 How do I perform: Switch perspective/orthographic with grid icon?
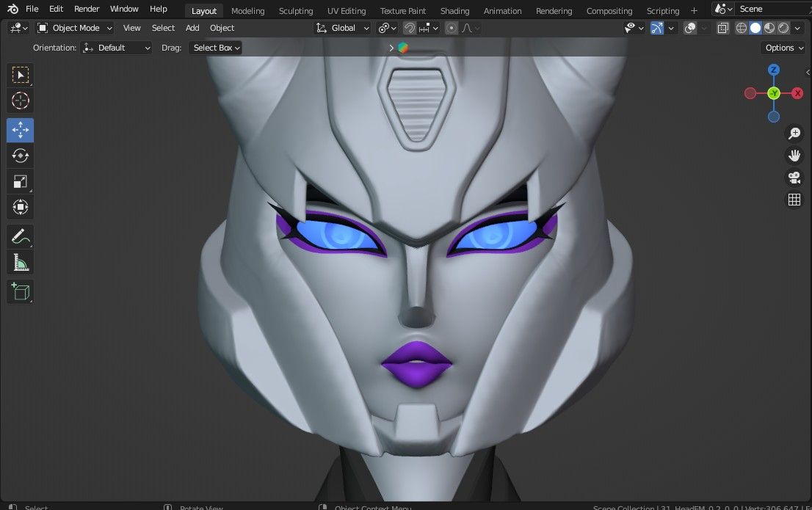tap(794, 200)
